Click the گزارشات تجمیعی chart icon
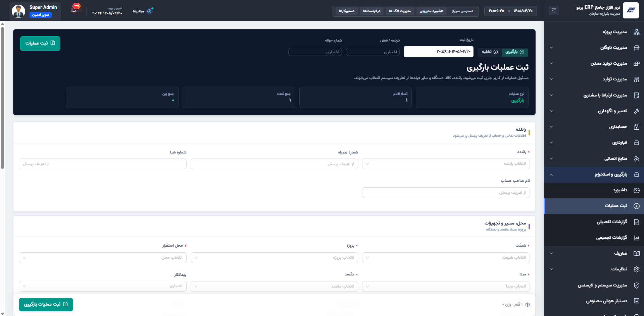This screenshot has width=644, height=316. pyautogui.click(x=636, y=238)
